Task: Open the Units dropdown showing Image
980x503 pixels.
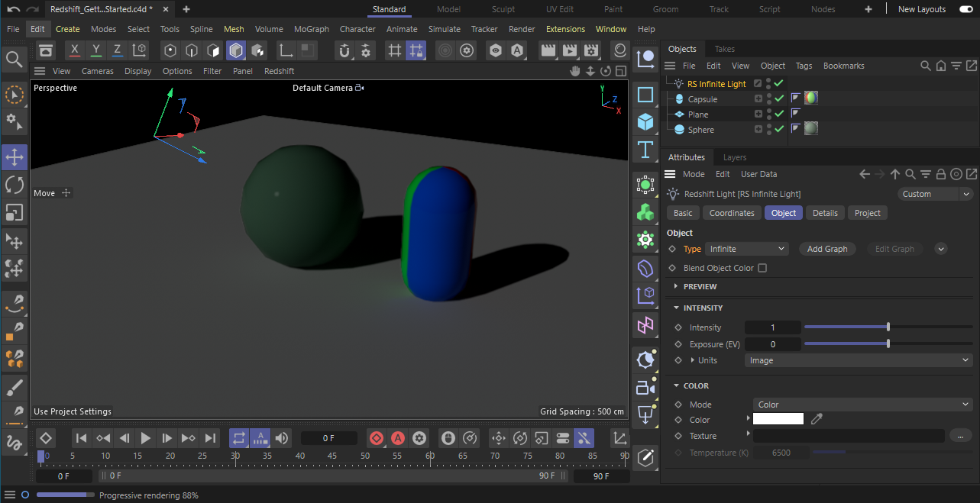Action: (857, 360)
